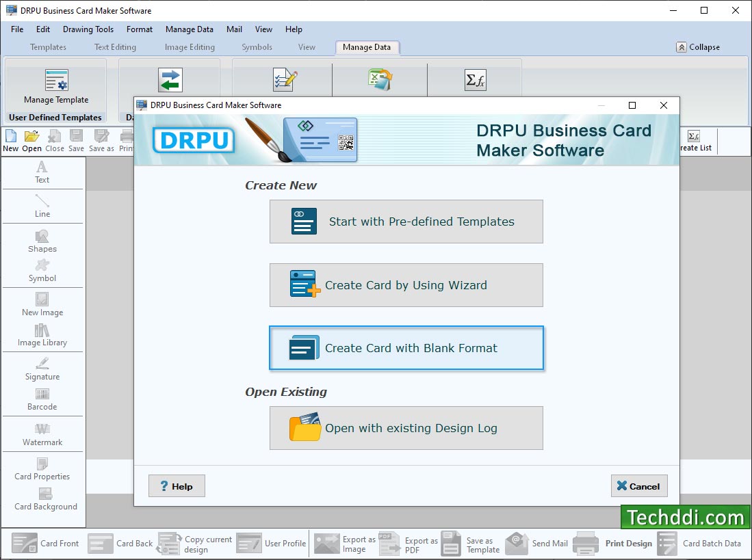Open the Drawing Tools menu
The image size is (752, 560).
point(88,29)
